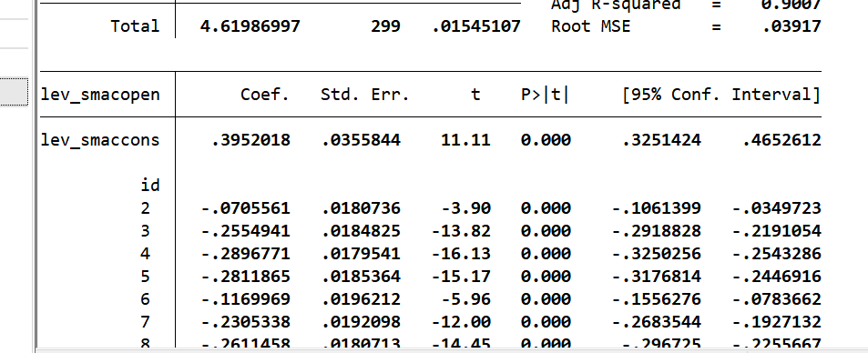
Task: Select id 5 lower bound -.3176814
Action: pos(657,276)
